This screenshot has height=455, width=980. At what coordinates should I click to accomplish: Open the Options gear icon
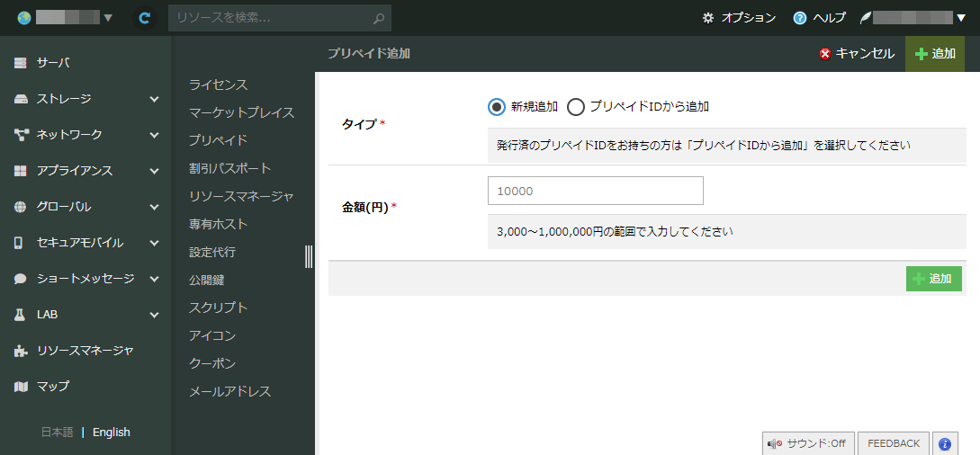[x=708, y=18]
